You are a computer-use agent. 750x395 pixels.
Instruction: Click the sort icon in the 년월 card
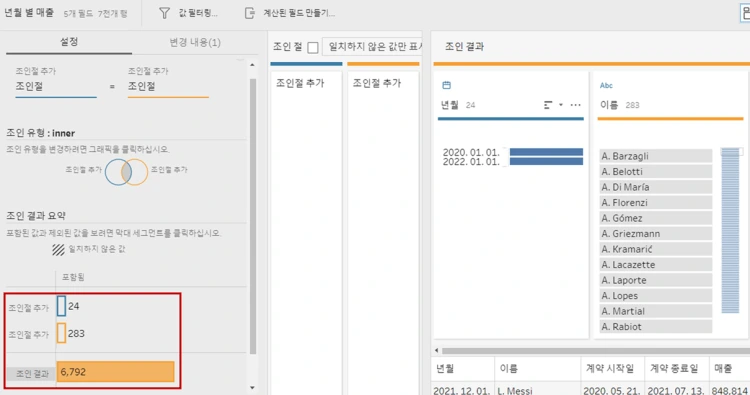[x=548, y=105]
